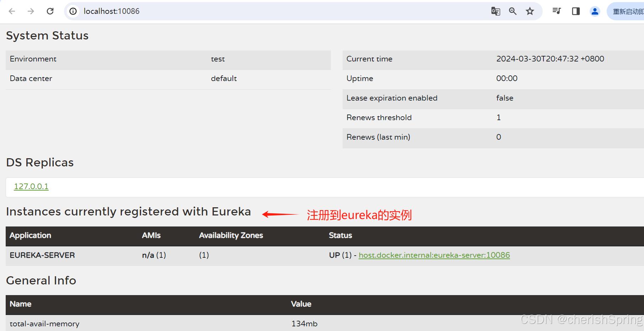Open media control icon in toolbar
644x331 pixels.
coord(557,11)
